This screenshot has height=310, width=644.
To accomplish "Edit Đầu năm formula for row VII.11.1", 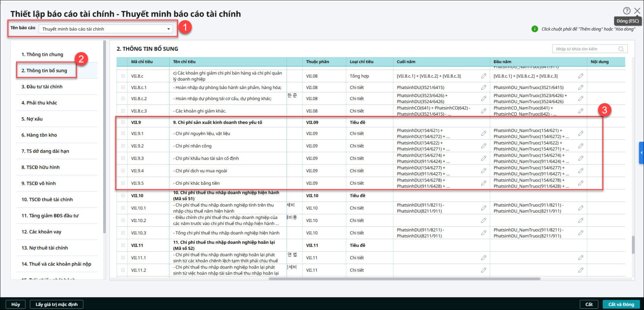I will 581,258.
